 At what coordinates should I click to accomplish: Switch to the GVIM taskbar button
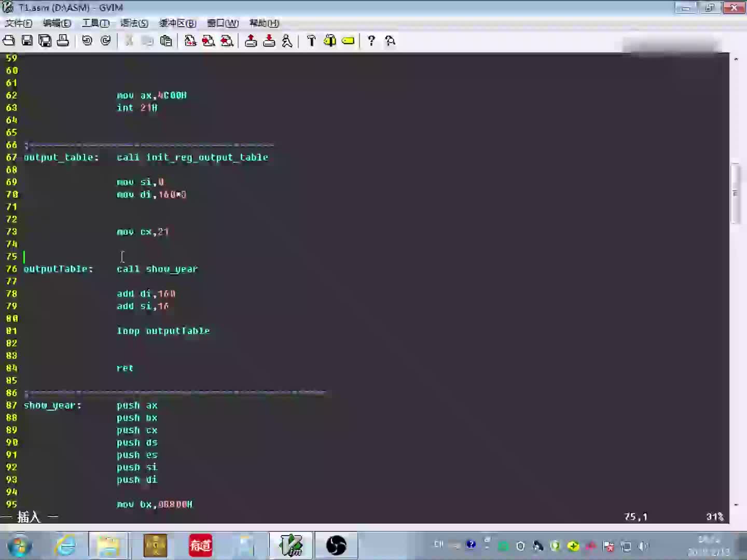click(291, 545)
